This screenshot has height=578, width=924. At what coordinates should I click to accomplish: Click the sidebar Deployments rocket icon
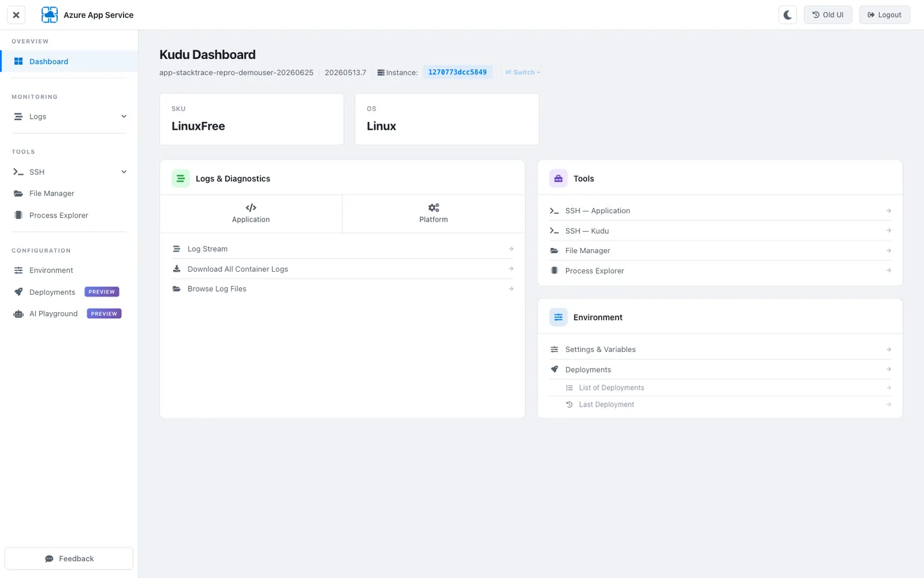click(x=19, y=292)
